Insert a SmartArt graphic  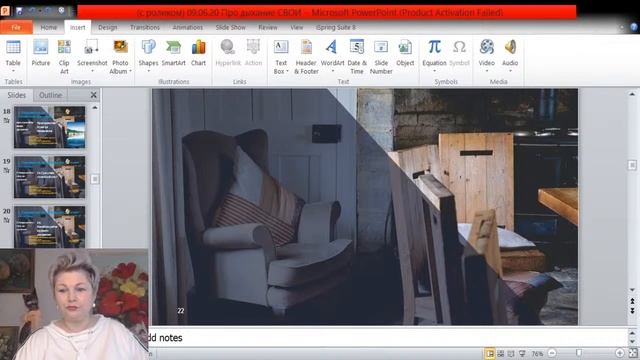(173, 53)
